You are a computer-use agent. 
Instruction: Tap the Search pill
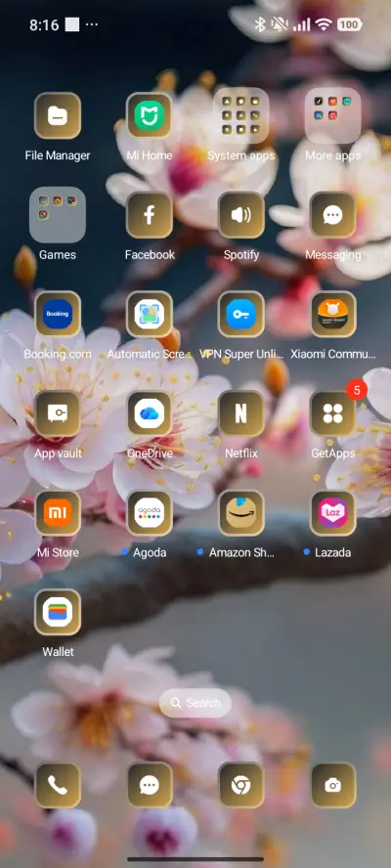click(x=195, y=703)
